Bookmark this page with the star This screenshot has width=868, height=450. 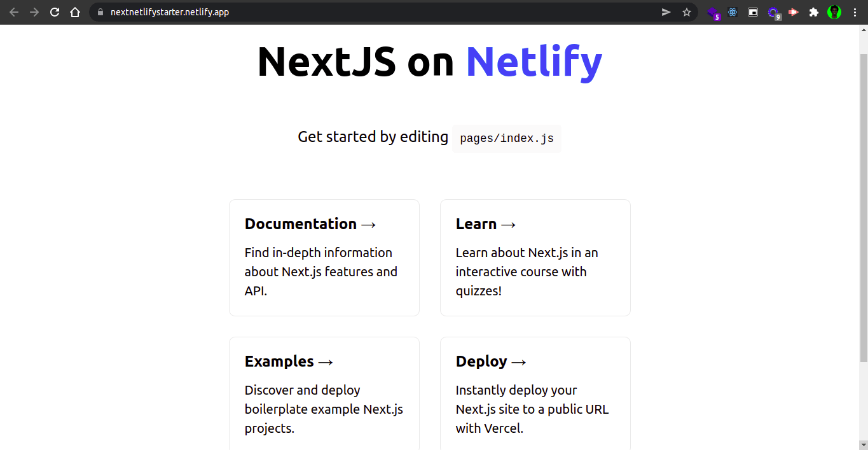[x=687, y=12]
